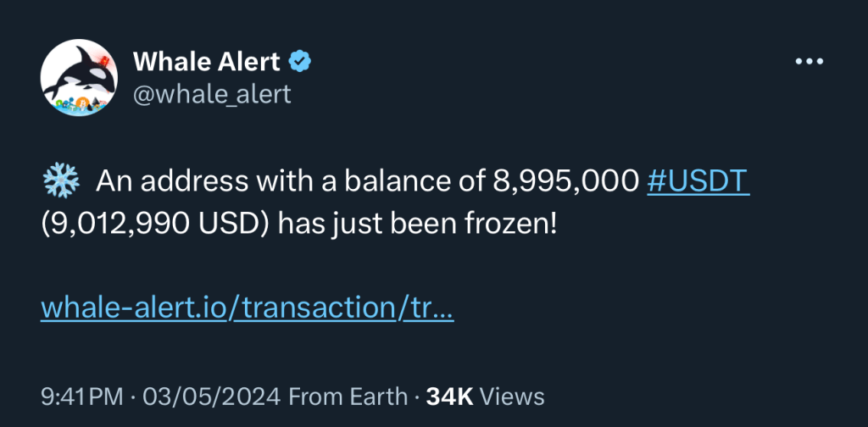The height and width of the screenshot is (427, 868).
Task: Click the word Views beside 34K
Action: [x=512, y=396]
